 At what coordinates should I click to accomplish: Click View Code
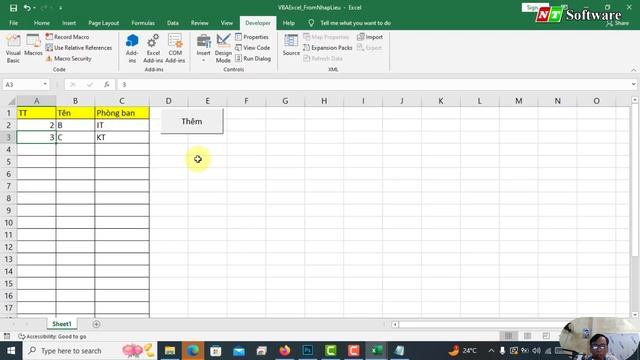point(253,48)
